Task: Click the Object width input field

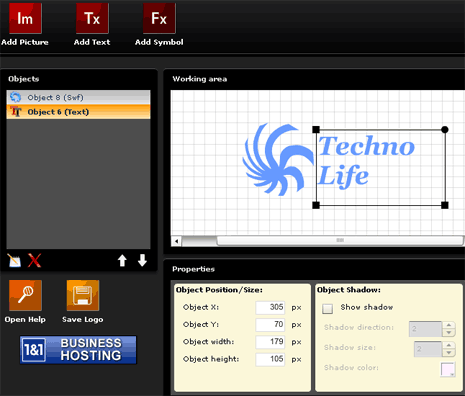Action: coord(270,342)
